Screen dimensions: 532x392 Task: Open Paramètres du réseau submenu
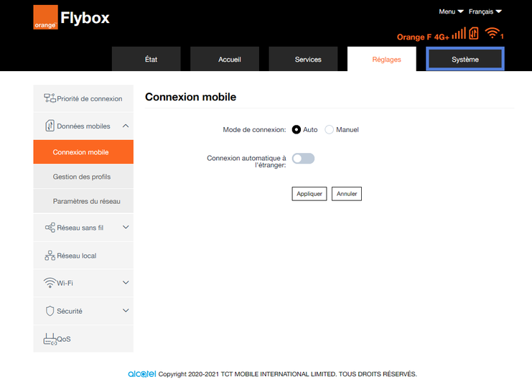pyautogui.click(x=83, y=201)
